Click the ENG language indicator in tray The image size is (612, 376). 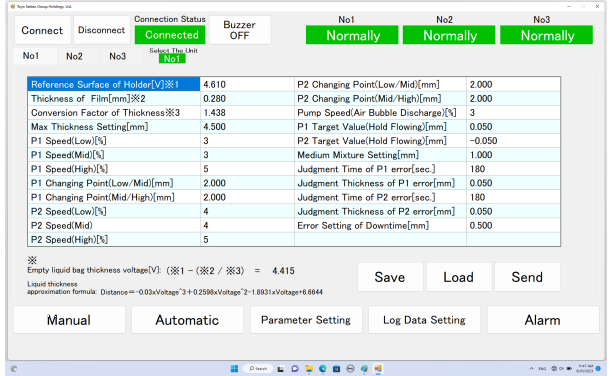[542, 369]
